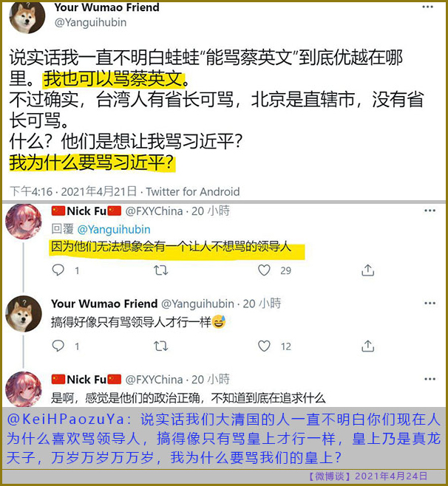Open more options on Nick Fu's last reply
This screenshot has height=486, width=448.
[x=430, y=379]
